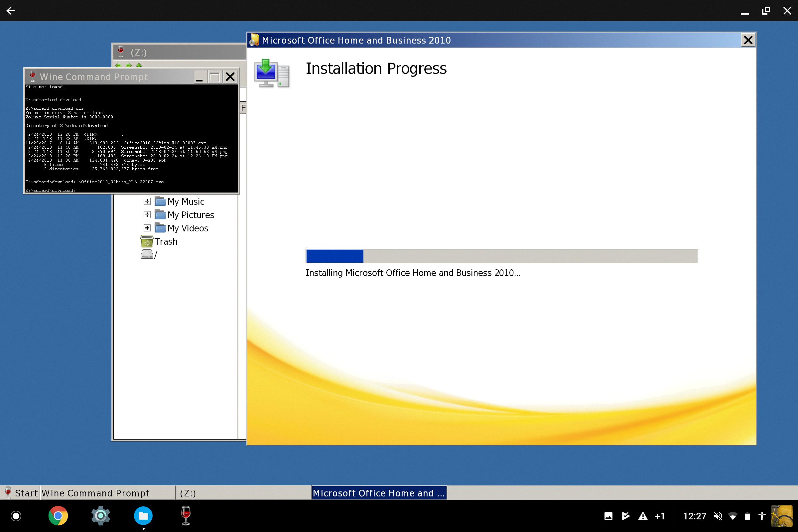Click the Wine glass icon in shelf
Image resolution: width=798 pixels, height=532 pixels.
tap(186, 516)
